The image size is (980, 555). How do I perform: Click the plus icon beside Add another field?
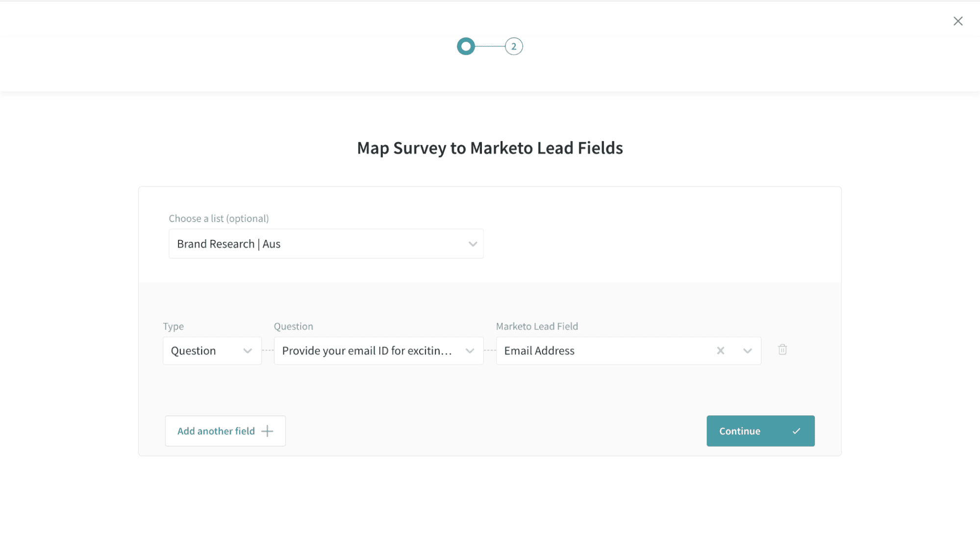[267, 431]
